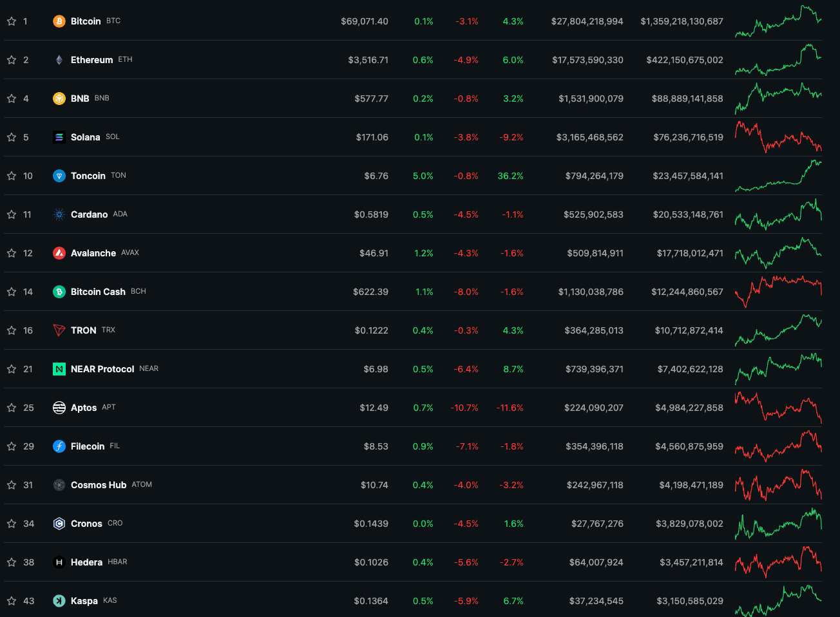Click the Filecoin blue logo icon
The height and width of the screenshot is (617, 840).
tap(59, 446)
